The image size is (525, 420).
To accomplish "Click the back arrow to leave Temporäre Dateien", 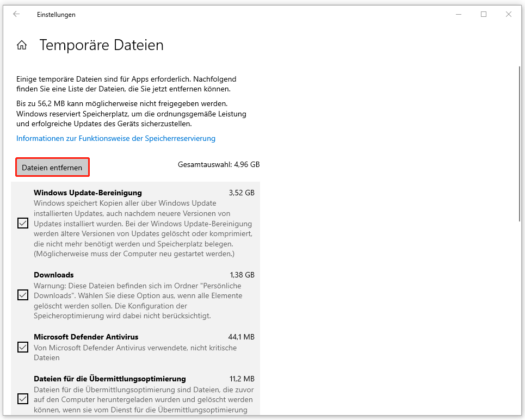I will click(16, 15).
